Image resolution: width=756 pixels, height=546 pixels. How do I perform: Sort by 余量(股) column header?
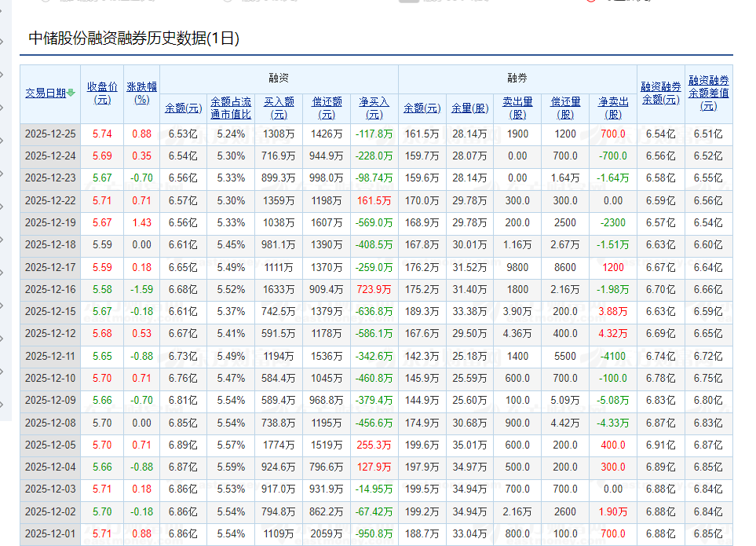pos(469,108)
